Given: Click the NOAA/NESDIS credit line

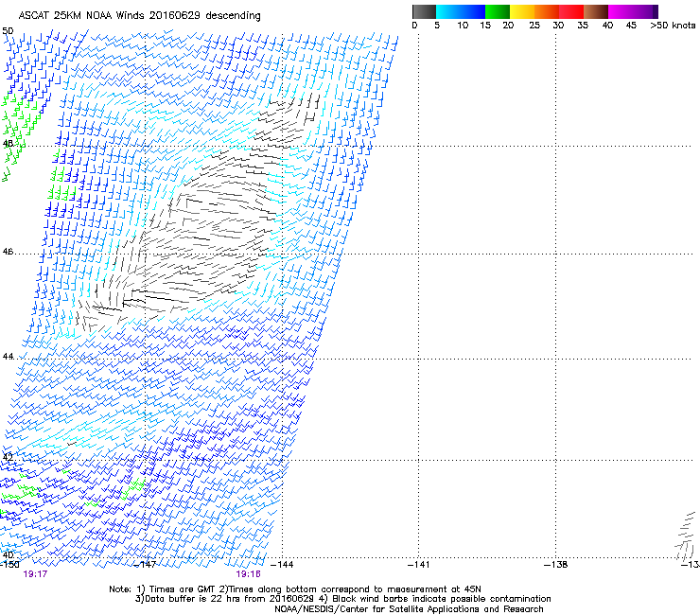Looking at the screenshot, I should pos(409,609).
